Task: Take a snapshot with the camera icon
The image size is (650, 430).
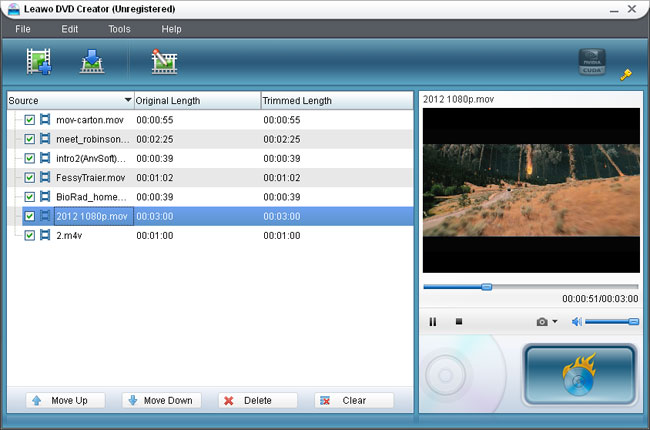Action: tap(542, 322)
